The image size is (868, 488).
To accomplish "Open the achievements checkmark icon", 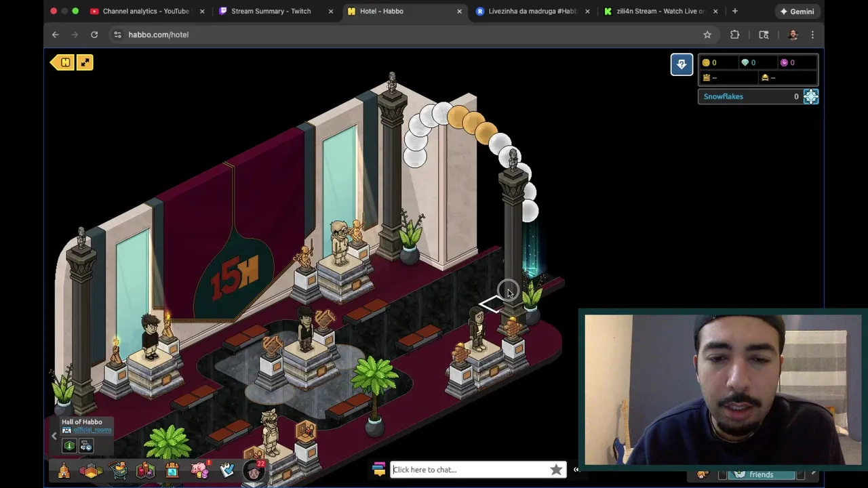I will click(226, 470).
